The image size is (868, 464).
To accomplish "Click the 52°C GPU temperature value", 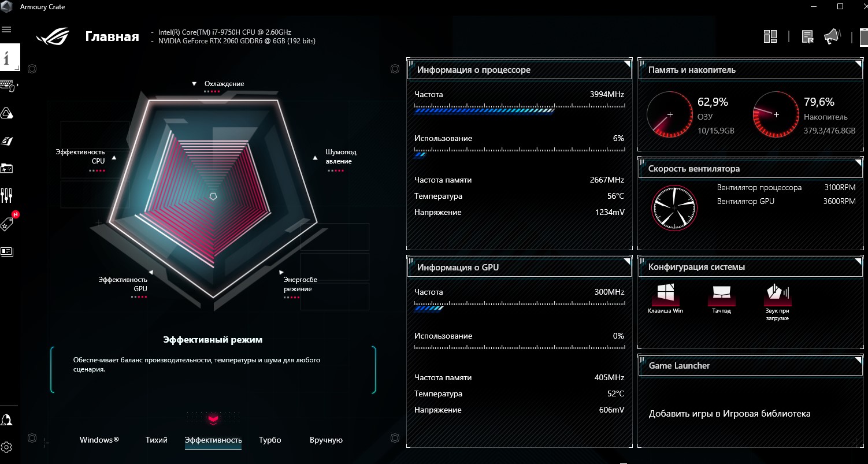I will click(x=615, y=394).
